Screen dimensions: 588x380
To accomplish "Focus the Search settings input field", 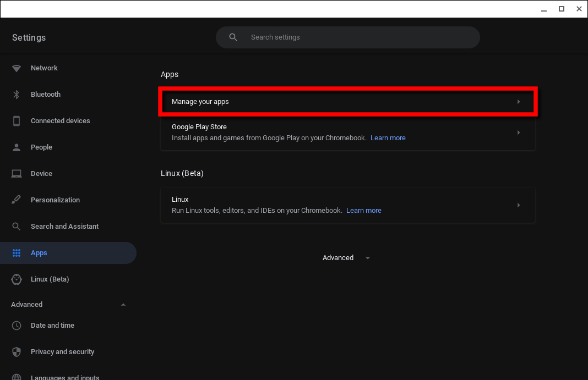I will pyautogui.click(x=347, y=37).
